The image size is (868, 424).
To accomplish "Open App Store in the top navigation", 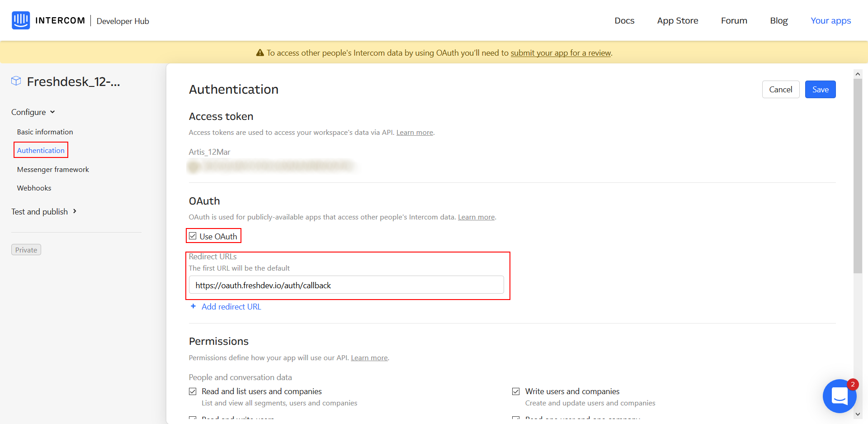I will [x=678, y=20].
